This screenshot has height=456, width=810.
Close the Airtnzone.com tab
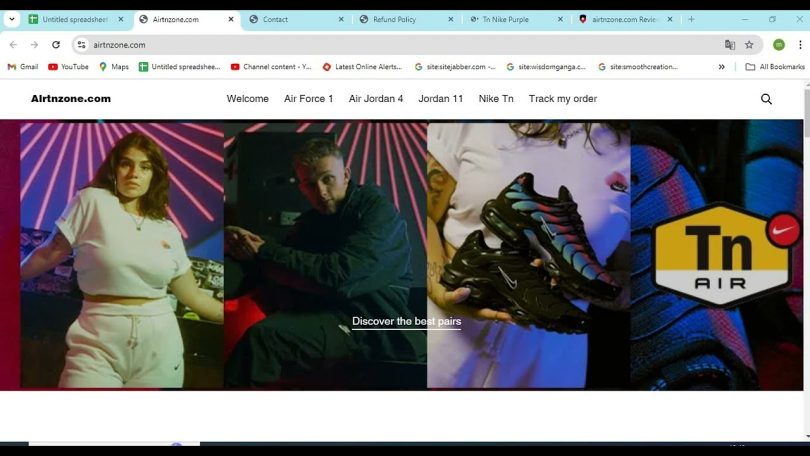(231, 19)
